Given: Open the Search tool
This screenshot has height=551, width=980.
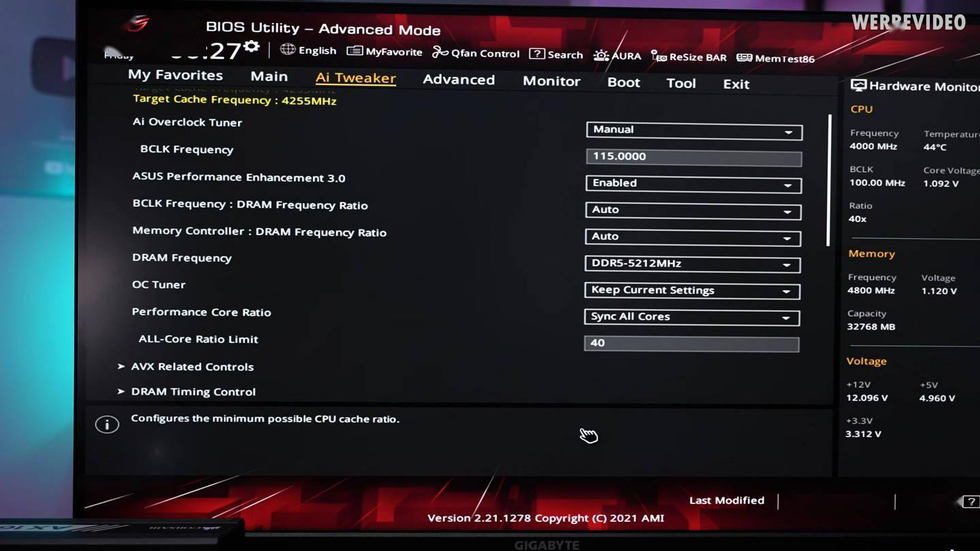Looking at the screenshot, I should click(556, 54).
